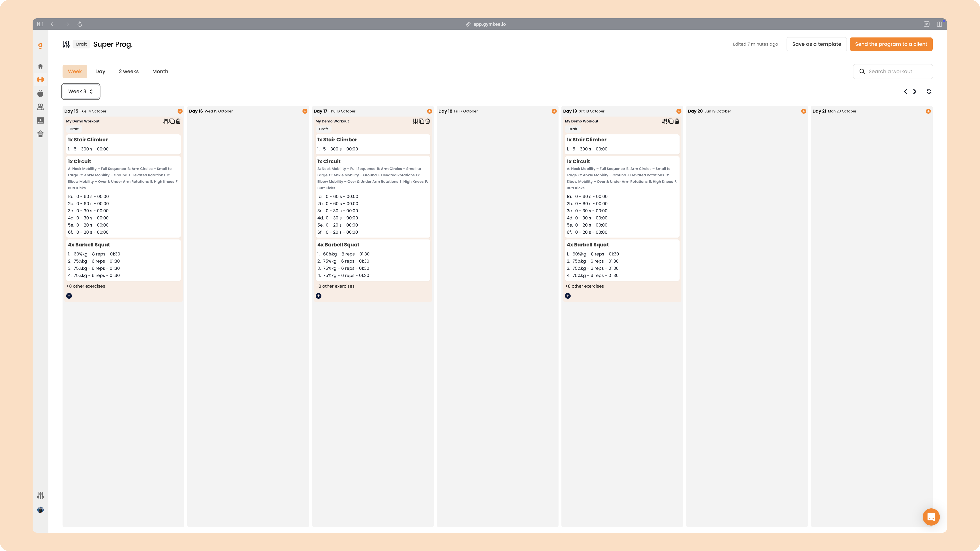This screenshot has height=551, width=980.
Task: Toggle browser sidebar panel icon
Action: 40,24
